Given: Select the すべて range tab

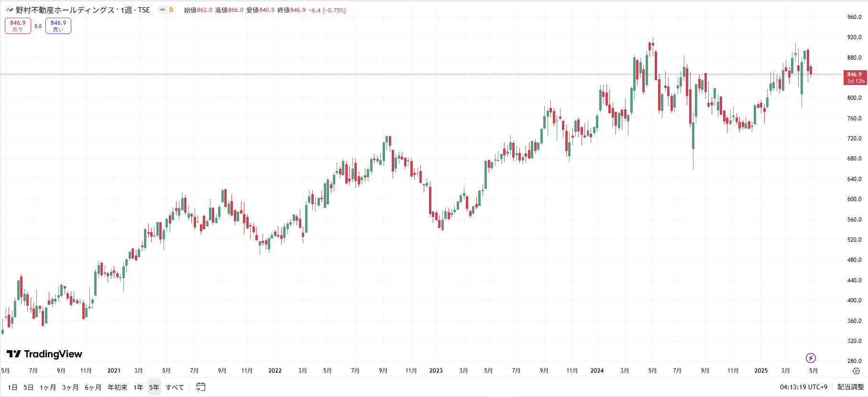Looking at the screenshot, I should click(x=175, y=387).
